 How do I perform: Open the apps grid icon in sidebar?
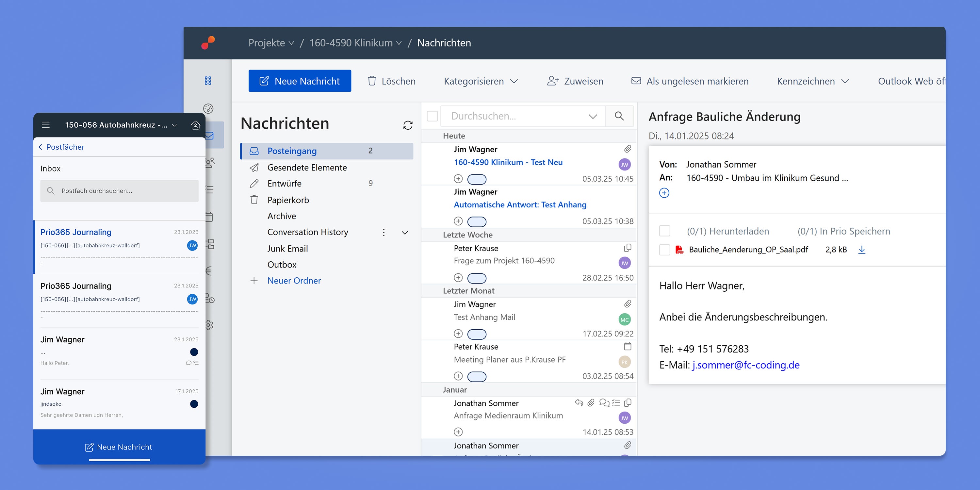tap(208, 81)
